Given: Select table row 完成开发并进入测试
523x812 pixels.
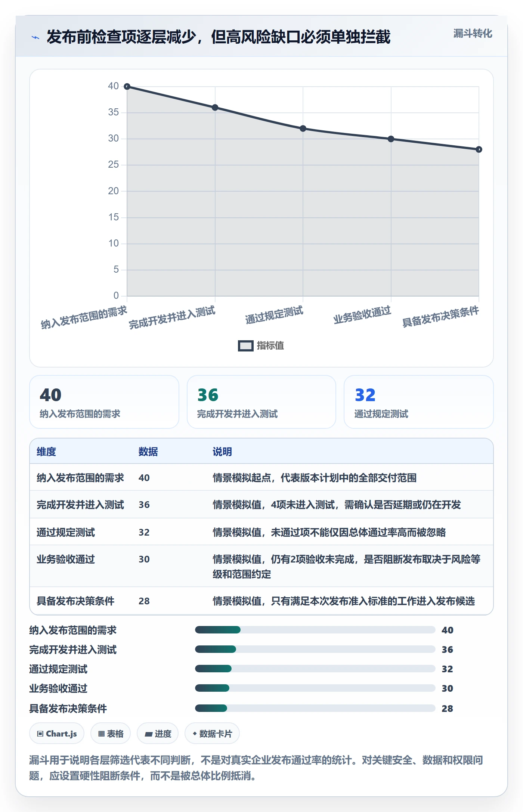Looking at the screenshot, I should [261, 505].
